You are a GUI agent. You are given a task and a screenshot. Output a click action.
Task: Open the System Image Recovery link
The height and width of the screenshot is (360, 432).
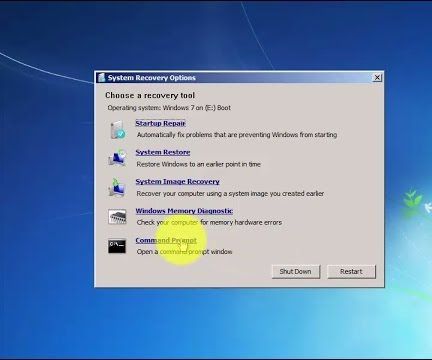[x=177, y=182]
